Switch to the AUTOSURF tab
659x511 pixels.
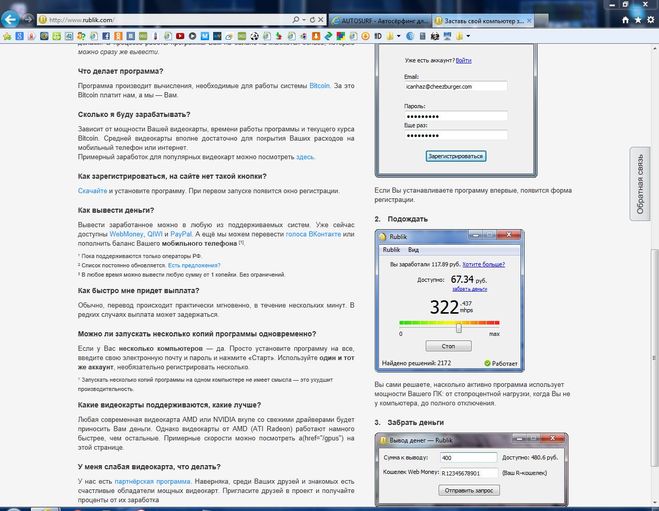[380, 20]
